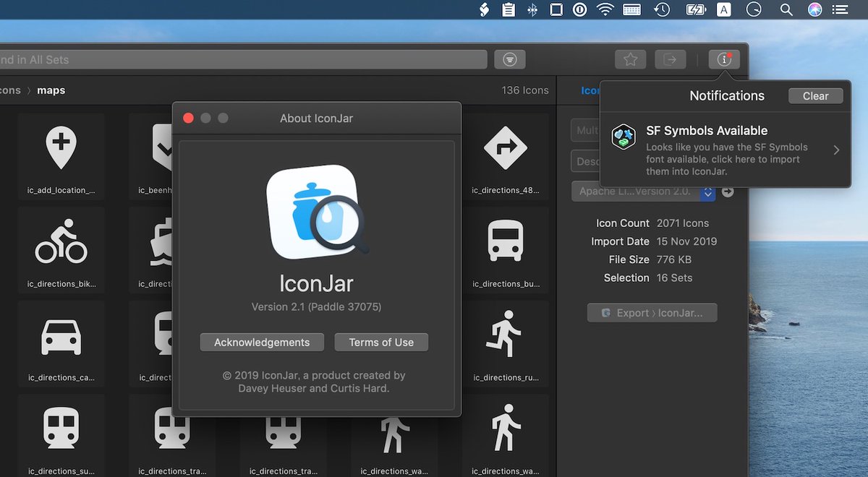The image size is (868, 477).
Task: Clear all notifications
Action: click(815, 96)
